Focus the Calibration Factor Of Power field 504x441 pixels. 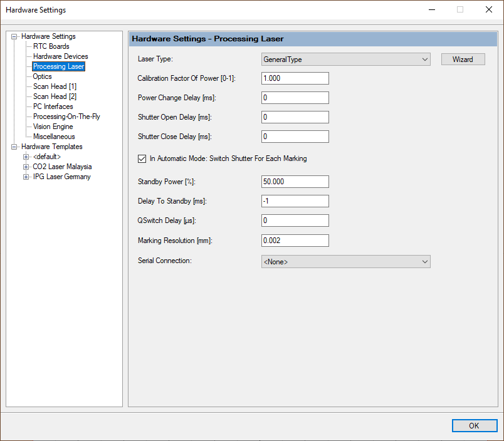click(295, 78)
